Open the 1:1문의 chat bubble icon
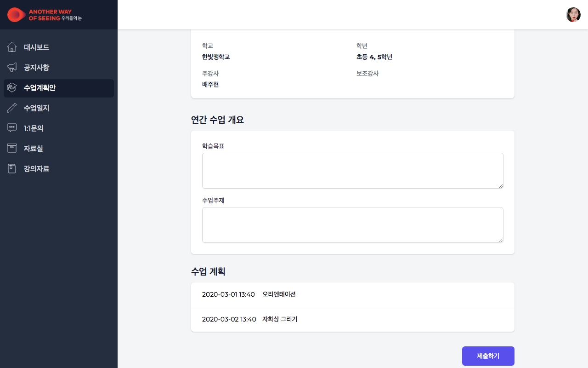 coord(11,128)
